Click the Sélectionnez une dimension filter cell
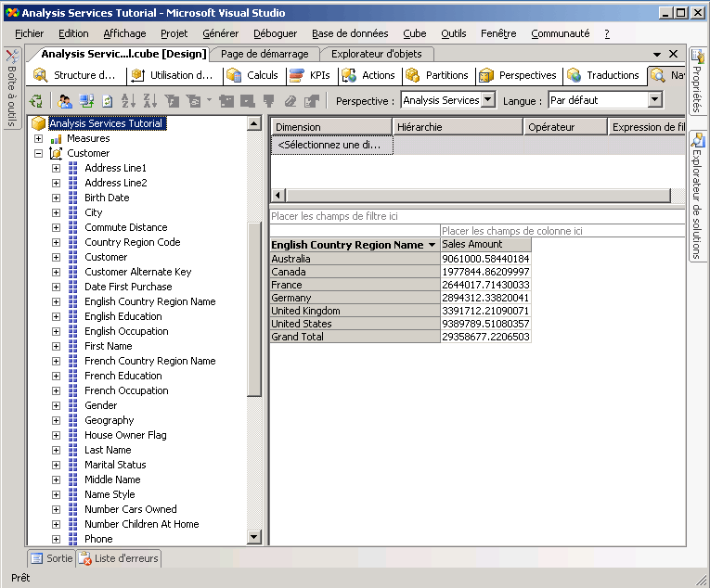This screenshot has width=710, height=588. [332, 146]
